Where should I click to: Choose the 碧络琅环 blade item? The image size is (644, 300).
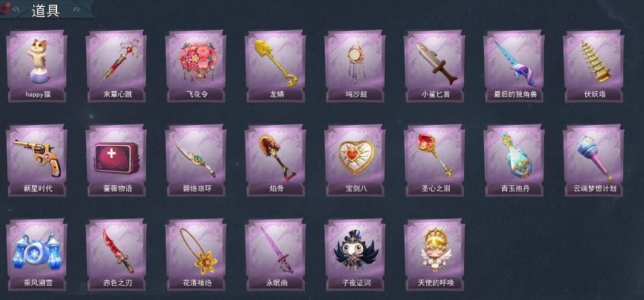196,161
